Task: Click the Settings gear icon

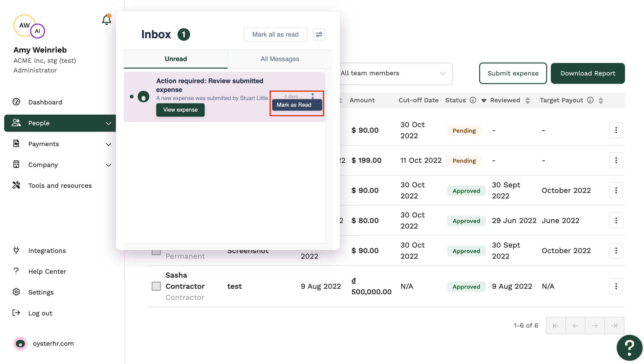Action: (x=16, y=292)
